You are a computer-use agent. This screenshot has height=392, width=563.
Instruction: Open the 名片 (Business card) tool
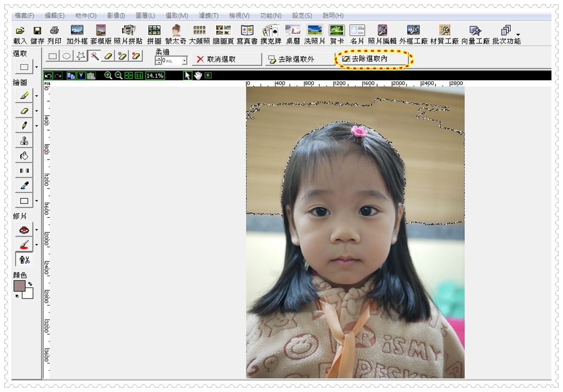pyautogui.click(x=357, y=35)
